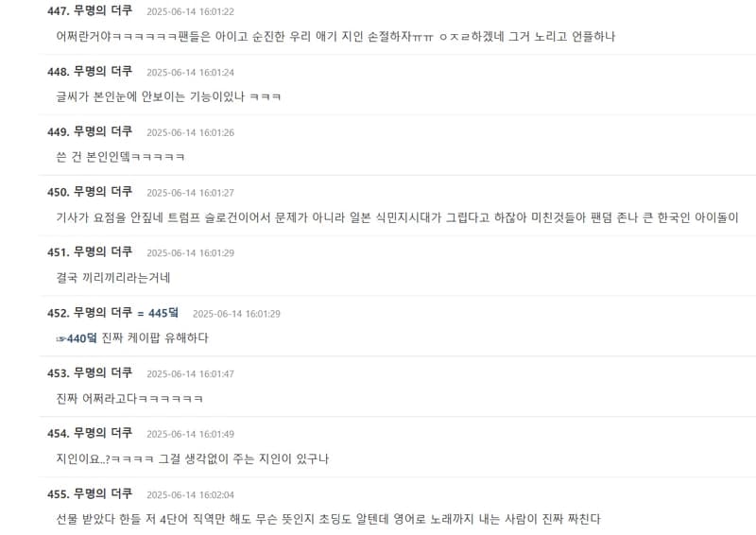Click the timestamp 2025-06-14 16:01:47
This screenshot has width=756, height=535.
point(191,374)
